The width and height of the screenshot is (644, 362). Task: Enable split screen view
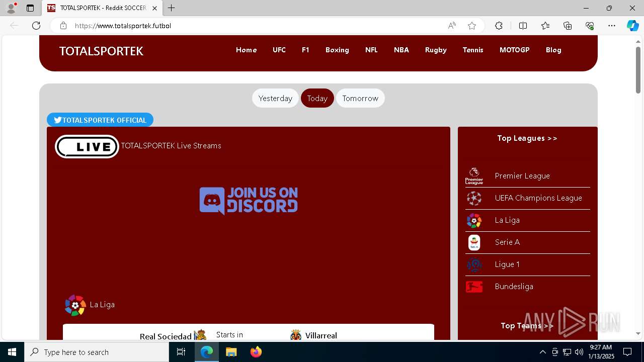coord(523,26)
